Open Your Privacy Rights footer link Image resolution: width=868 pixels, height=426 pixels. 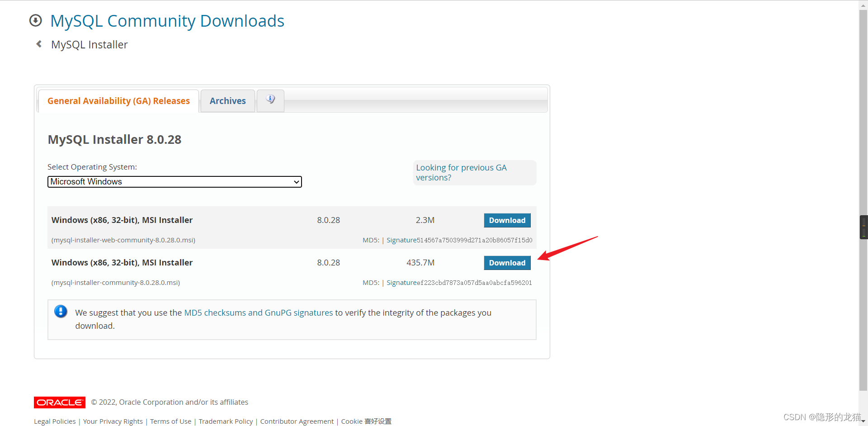(x=113, y=421)
